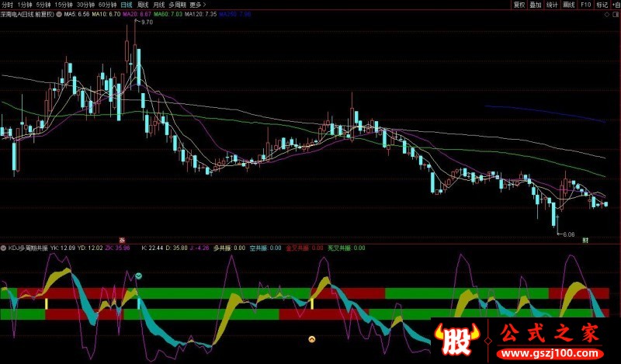Click the 复权 price adjustment button

[x=519, y=5]
